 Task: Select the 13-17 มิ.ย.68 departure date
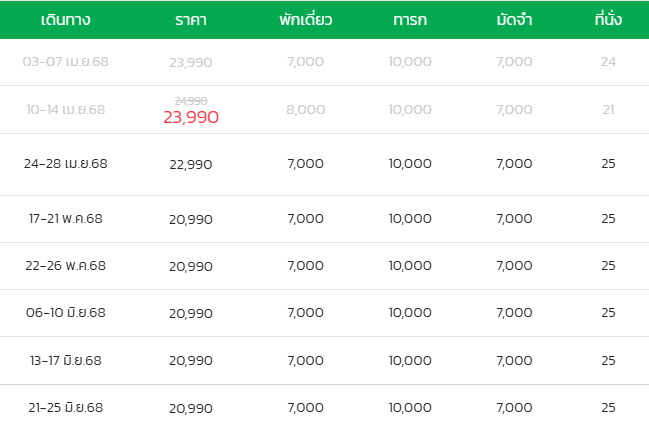tap(65, 361)
